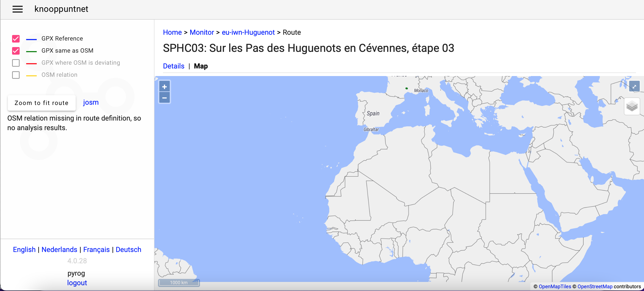The height and width of the screenshot is (291, 644).
Task: Toggle fullscreen map mode
Action: [634, 87]
